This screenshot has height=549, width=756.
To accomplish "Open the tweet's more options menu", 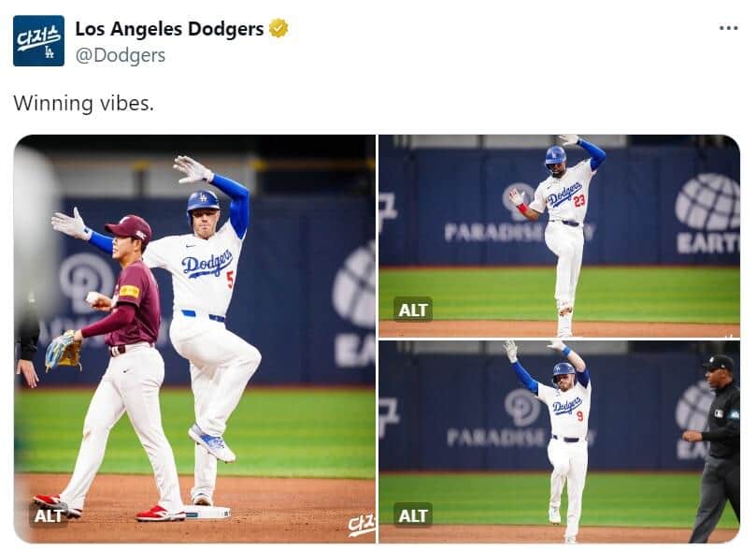I will 728,28.
